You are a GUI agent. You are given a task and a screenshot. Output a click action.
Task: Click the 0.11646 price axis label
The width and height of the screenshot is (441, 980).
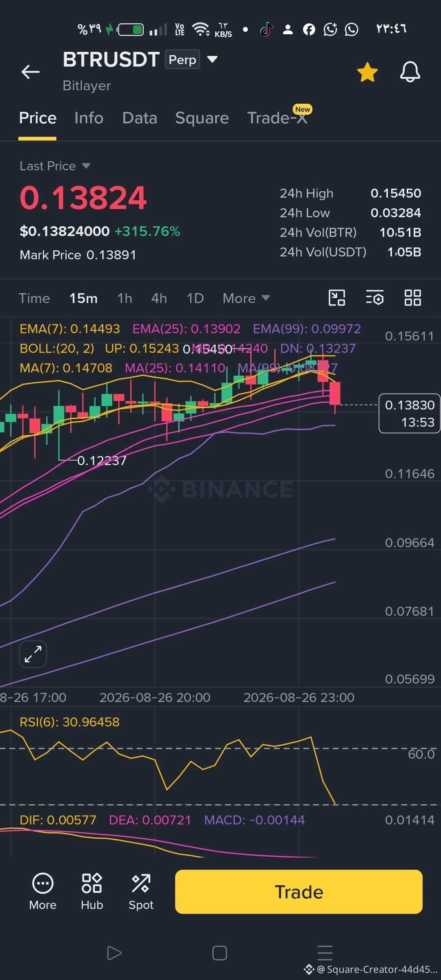coord(410,474)
